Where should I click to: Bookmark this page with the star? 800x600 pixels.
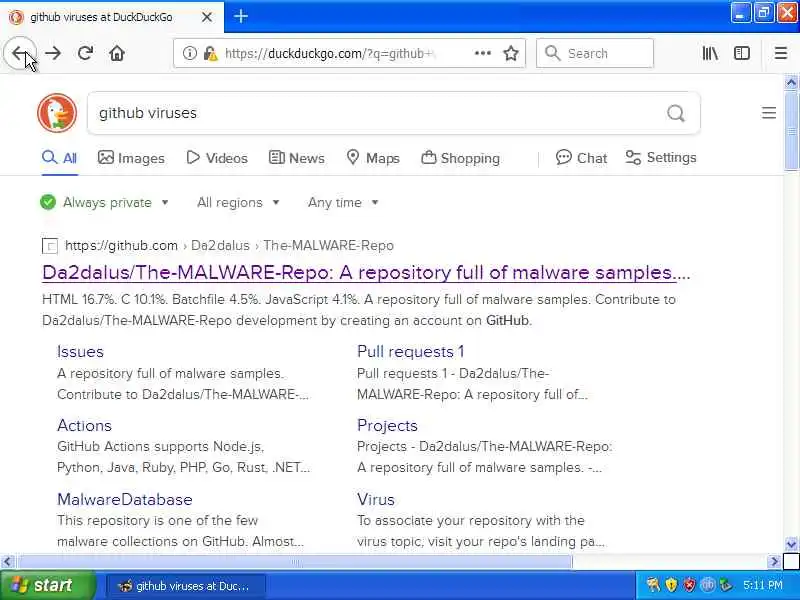tap(511, 53)
